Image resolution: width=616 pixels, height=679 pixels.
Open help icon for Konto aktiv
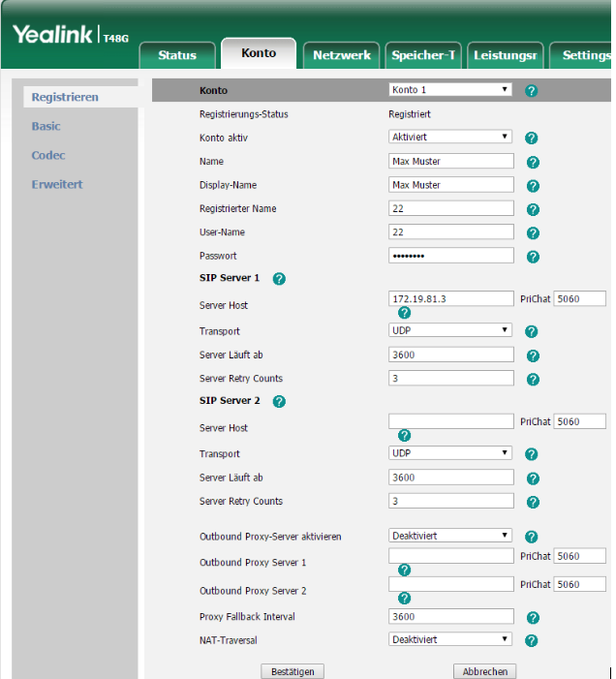[x=531, y=139]
